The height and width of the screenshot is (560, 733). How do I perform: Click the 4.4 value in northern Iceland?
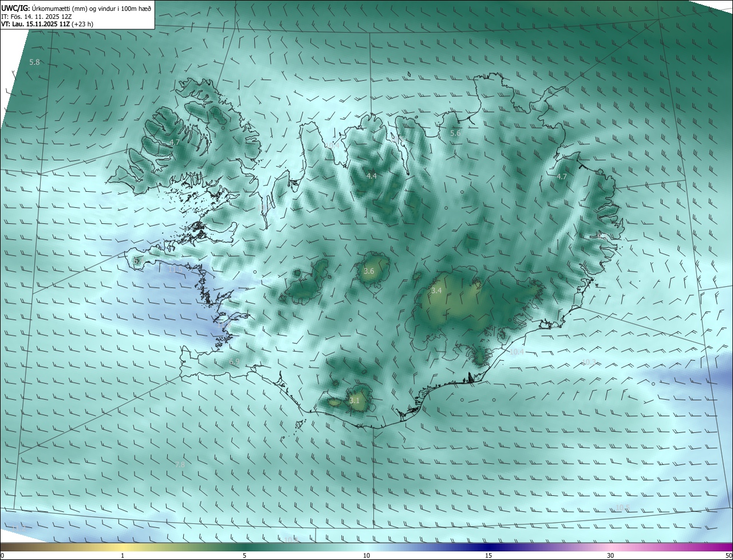(x=371, y=176)
